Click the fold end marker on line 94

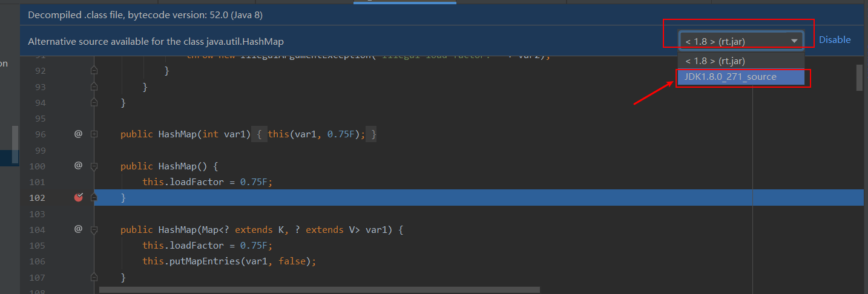click(94, 103)
